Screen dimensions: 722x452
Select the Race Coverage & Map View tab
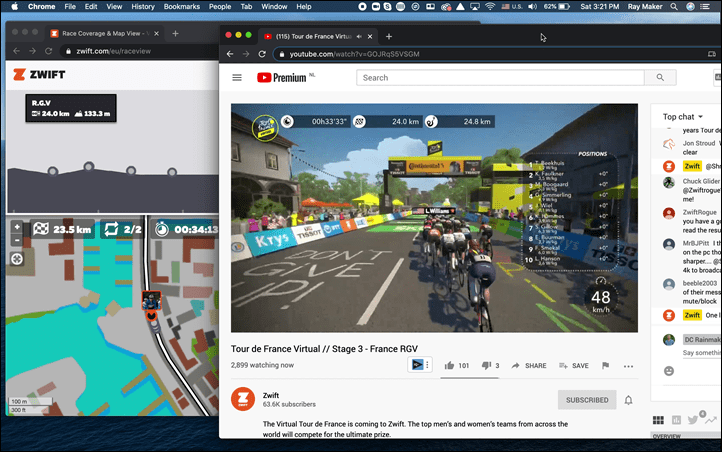pos(105,34)
